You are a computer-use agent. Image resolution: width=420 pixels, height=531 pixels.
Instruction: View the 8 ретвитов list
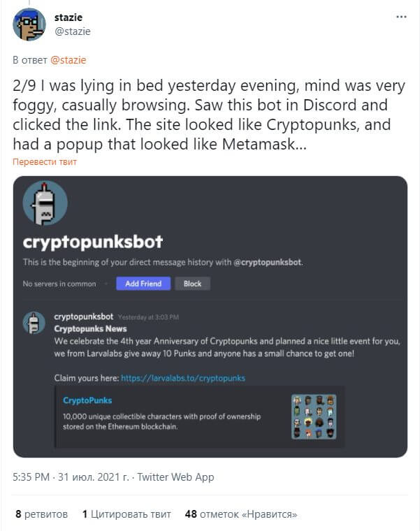pos(42,514)
